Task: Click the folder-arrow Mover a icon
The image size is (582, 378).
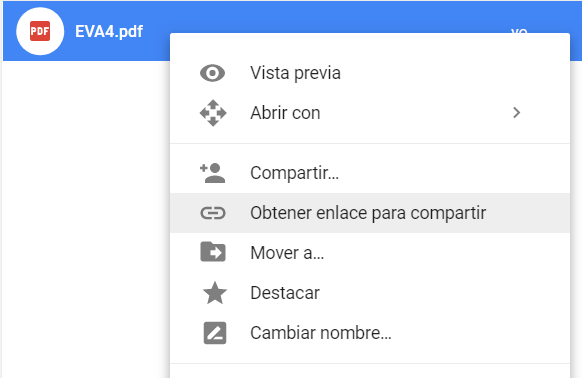Action: tap(213, 252)
